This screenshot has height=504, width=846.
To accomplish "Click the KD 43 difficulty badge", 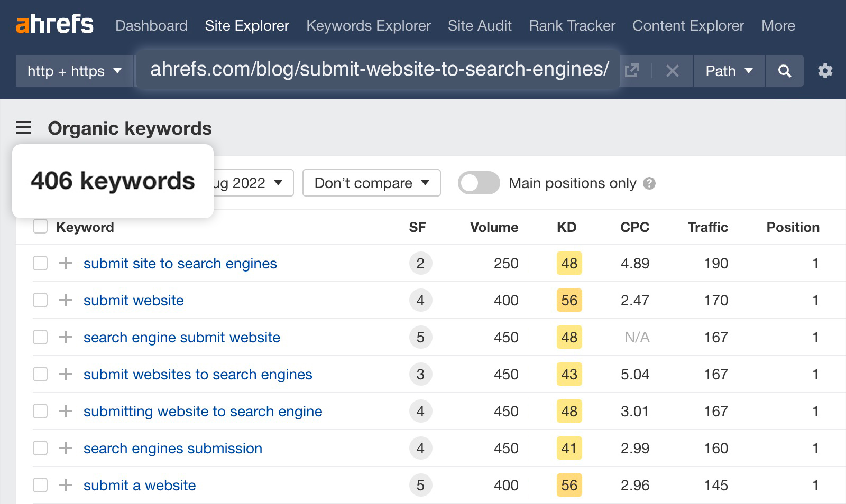I will coord(568,374).
